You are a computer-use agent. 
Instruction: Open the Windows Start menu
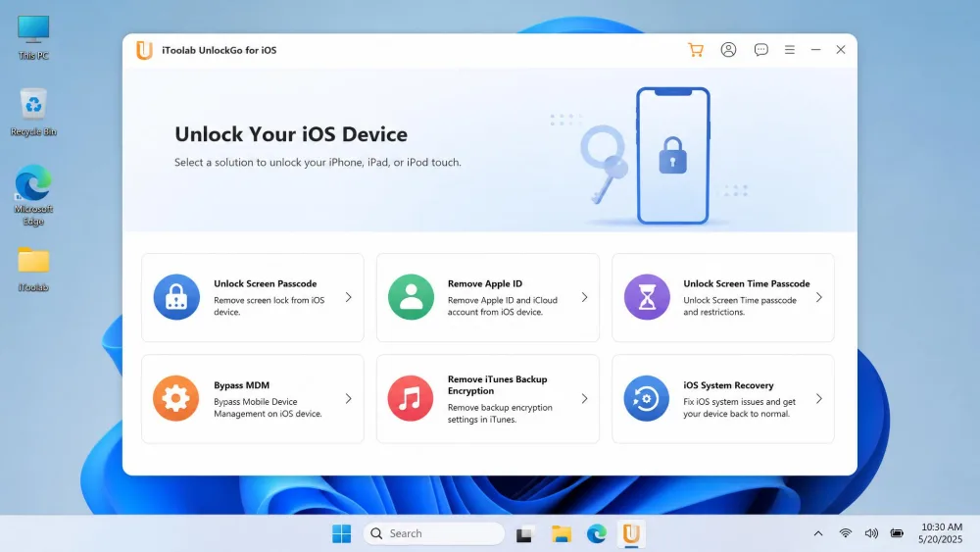tap(341, 534)
